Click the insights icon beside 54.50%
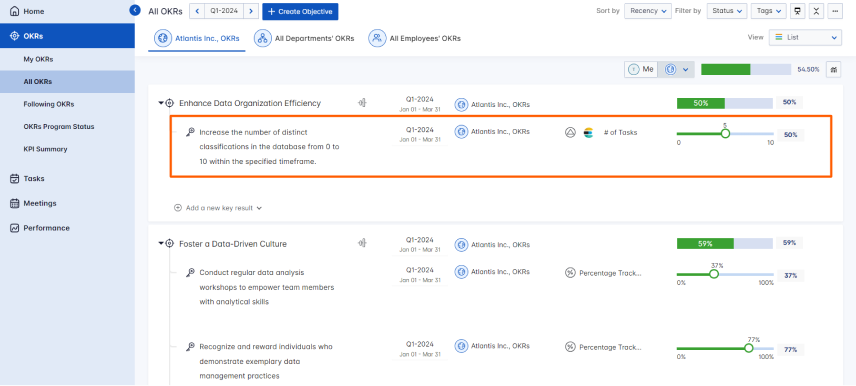The image size is (856, 386). [834, 69]
